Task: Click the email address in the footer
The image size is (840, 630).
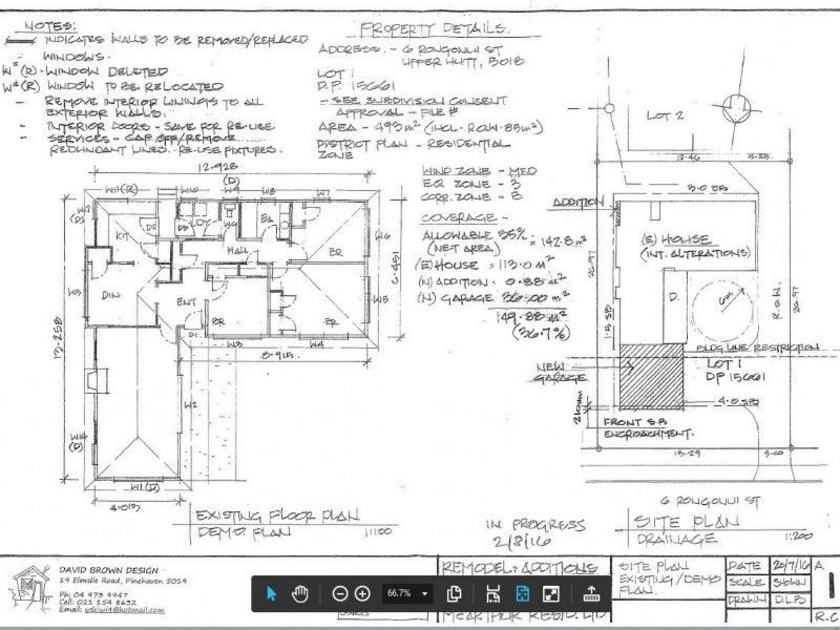Action: (x=125, y=610)
